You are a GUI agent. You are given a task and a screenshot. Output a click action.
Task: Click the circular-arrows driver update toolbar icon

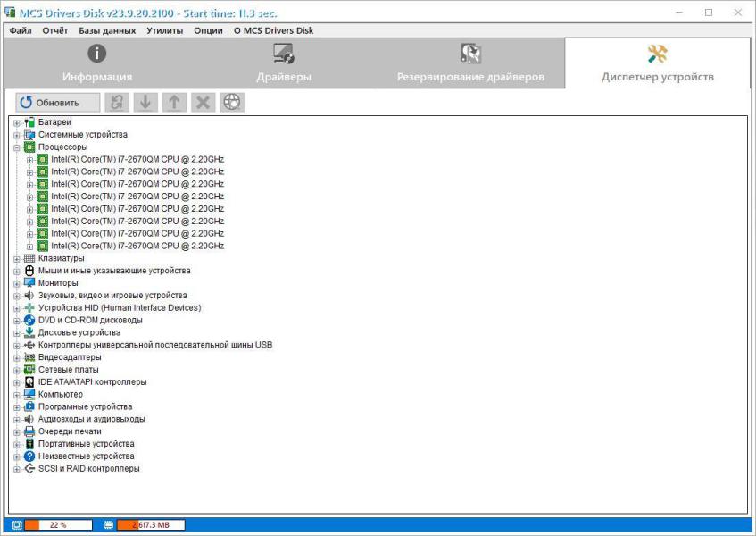point(117,102)
